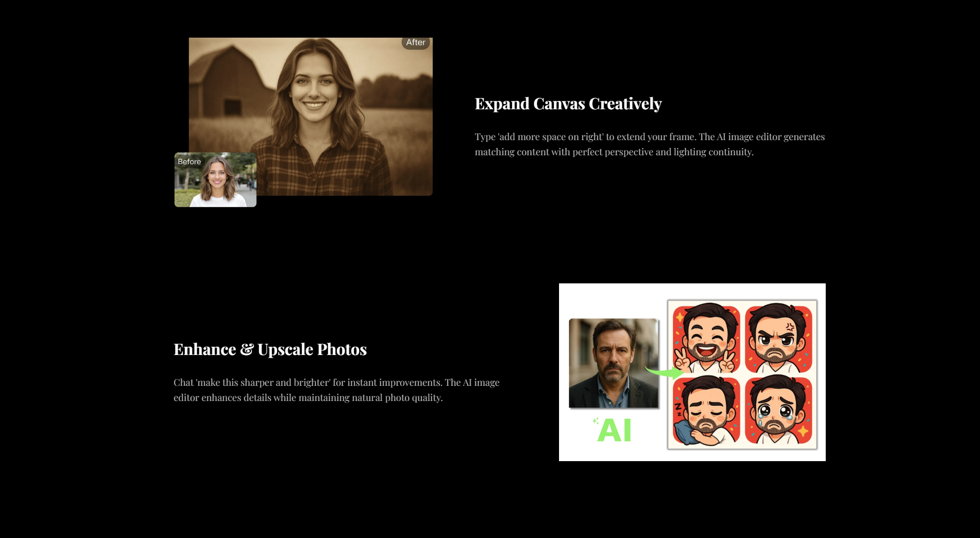Switch to the Before view

[190, 162]
